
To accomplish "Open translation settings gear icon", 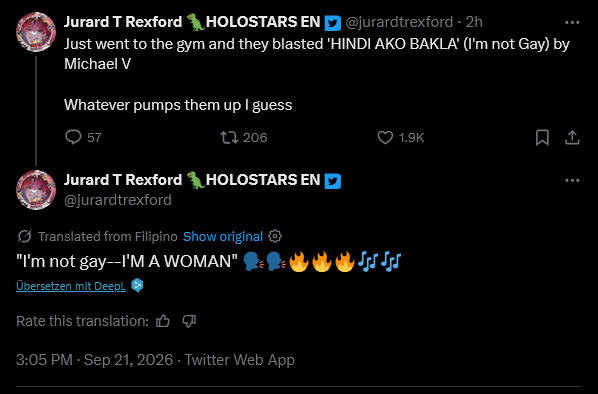I will [x=275, y=236].
